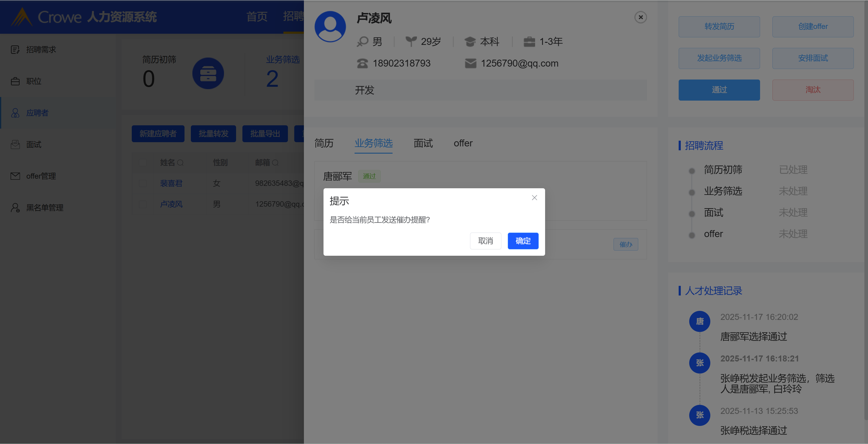
Task: Open 裴喜君 applicant name link
Action: coord(171,183)
